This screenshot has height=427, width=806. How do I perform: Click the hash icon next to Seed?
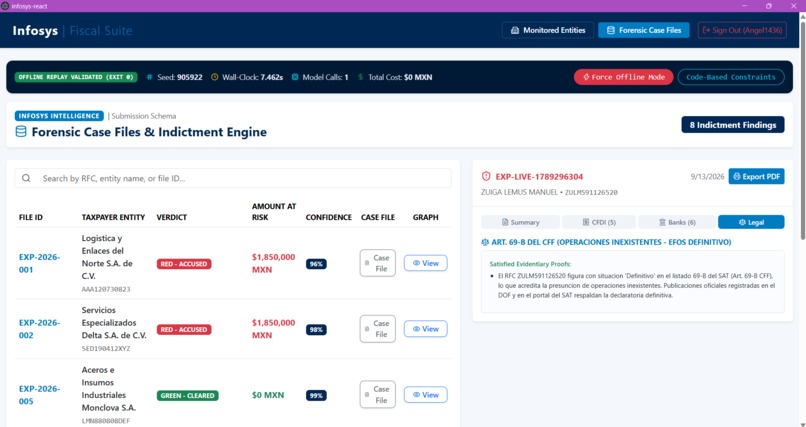tap(150, 77)
